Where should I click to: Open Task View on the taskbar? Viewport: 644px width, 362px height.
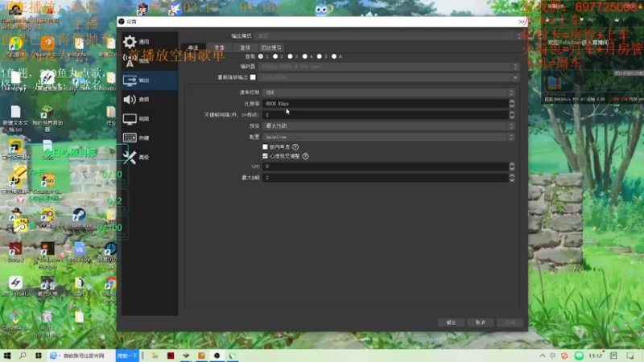[38, 356]
